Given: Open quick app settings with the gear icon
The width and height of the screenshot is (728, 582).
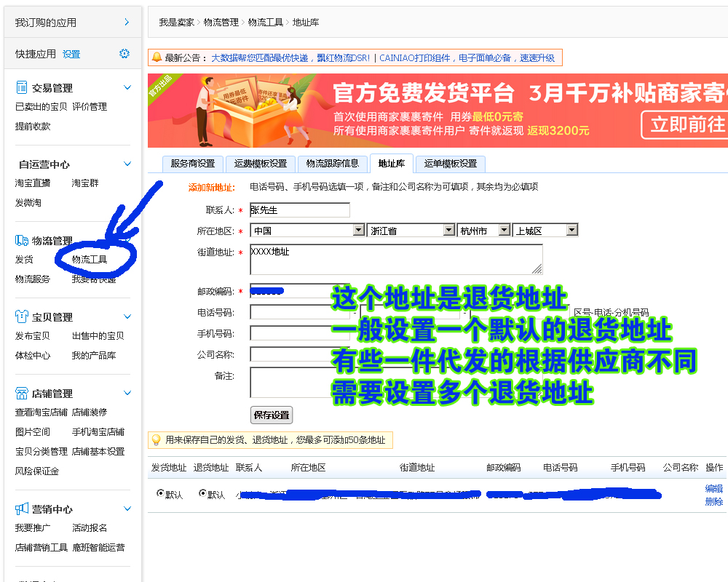Looking at the screenshot, I should click(124, 53).
